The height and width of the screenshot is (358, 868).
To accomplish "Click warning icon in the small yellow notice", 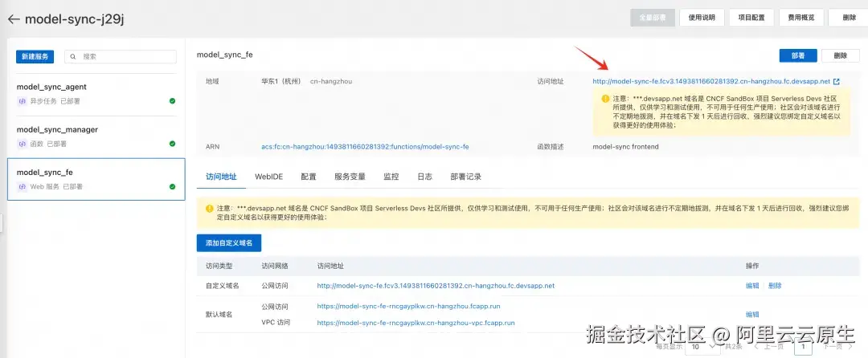I will point(606,98).
